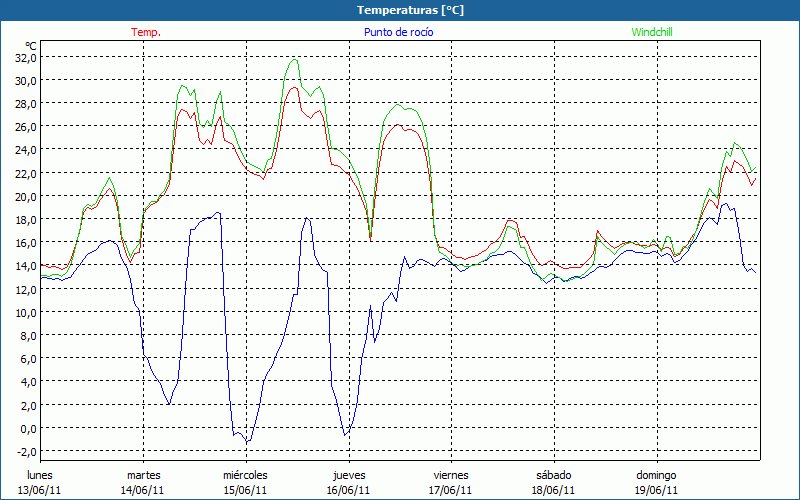Viewport: 800px width, 500px height.
Task: Click the 16,0 y-axis tick label
Action: click(x=25, y=243)
